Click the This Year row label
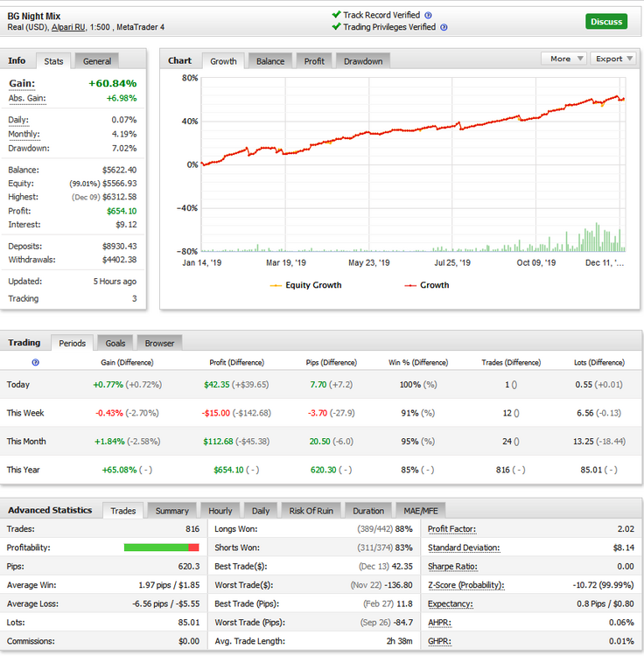Image resolution: width=644 pixels, height=656 pixels. (23, 470)
